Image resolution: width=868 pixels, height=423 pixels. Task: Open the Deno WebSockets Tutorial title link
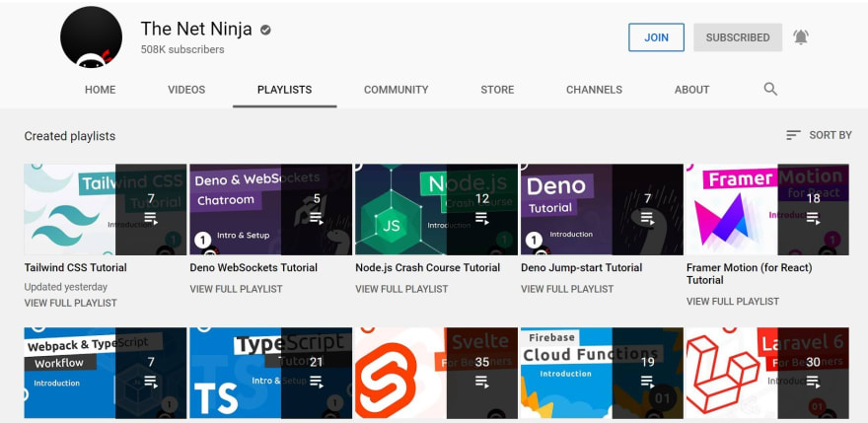[253, 267]
